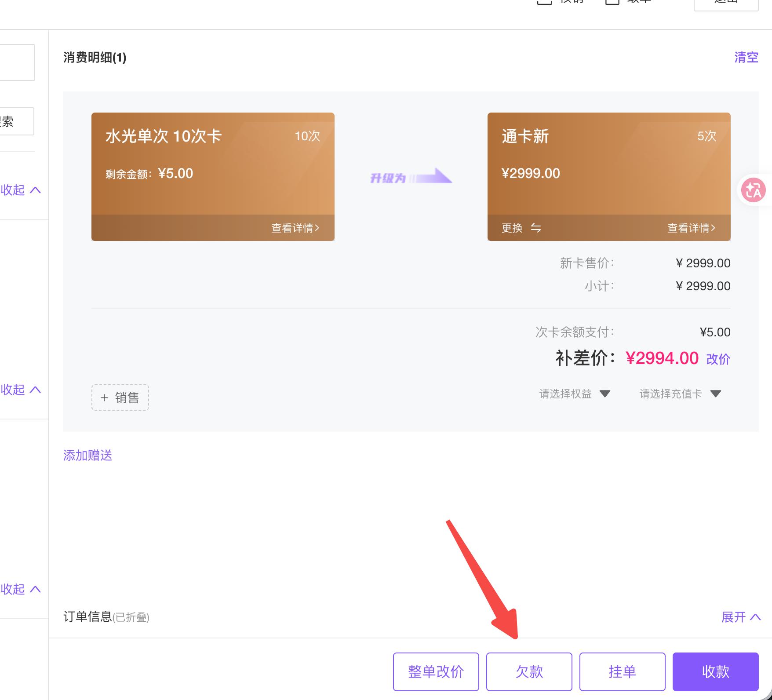772x700 pixels.
Task: Click the 挂单 button
Action: tap(622, 671)
